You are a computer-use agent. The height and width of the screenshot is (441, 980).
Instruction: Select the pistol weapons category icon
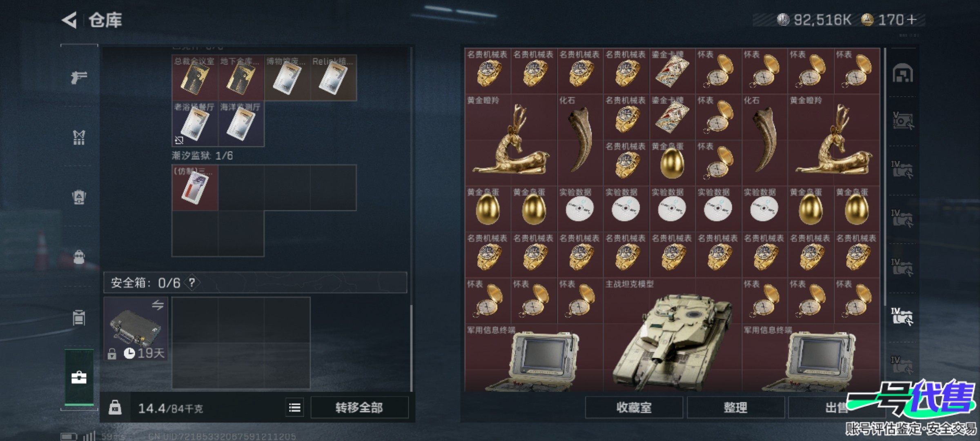[79, 77]
